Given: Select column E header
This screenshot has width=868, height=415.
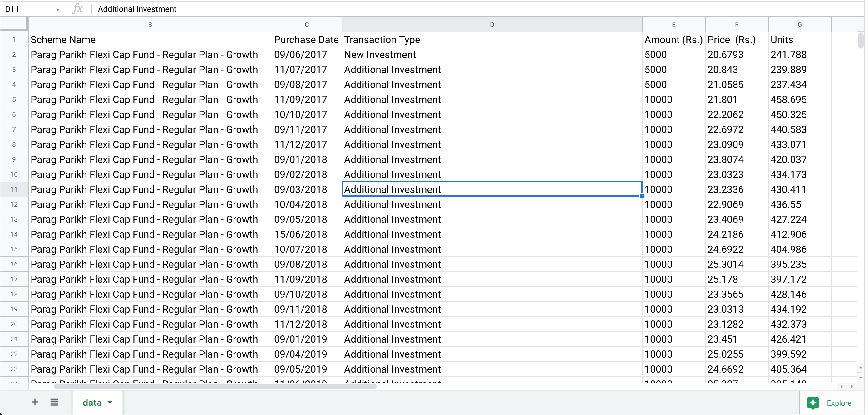Looking at the screenshot, I should (673, 25).
